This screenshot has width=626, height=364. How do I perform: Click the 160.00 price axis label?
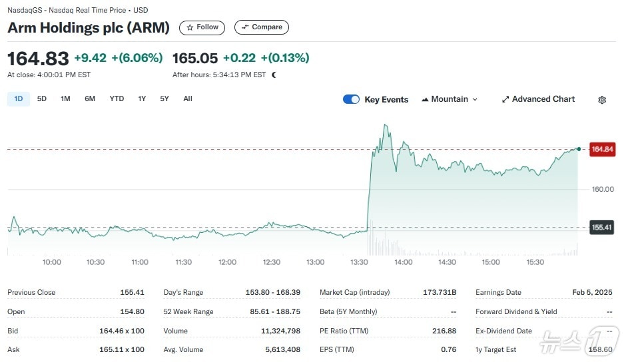pyautogui.click(x=603, y=189)
